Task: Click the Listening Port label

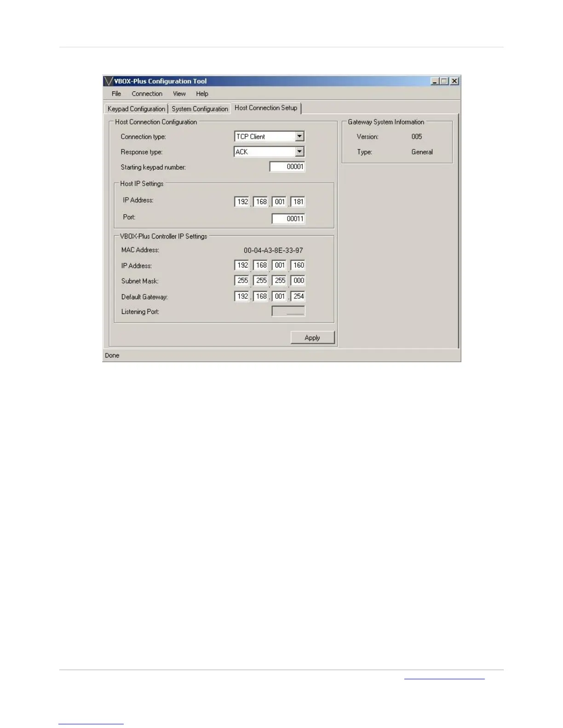Action: point(140,312)
